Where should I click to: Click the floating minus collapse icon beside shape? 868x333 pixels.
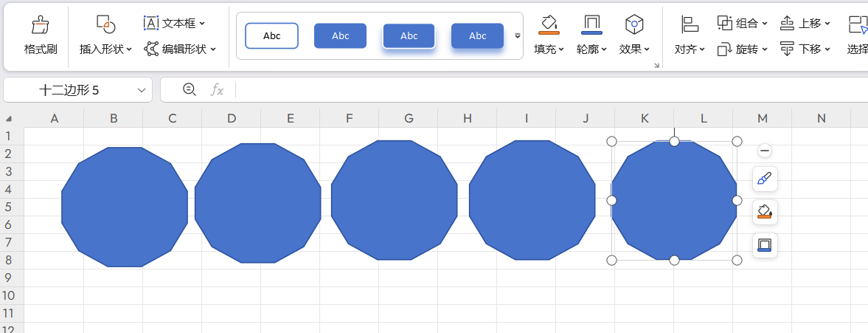(x=765, y=151)
